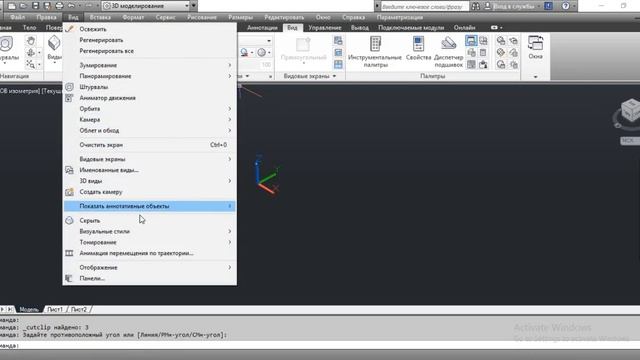Viewport: 640px width, 360px height.
Task: Expand the 3D виды submenu
Action: point(150,181)
